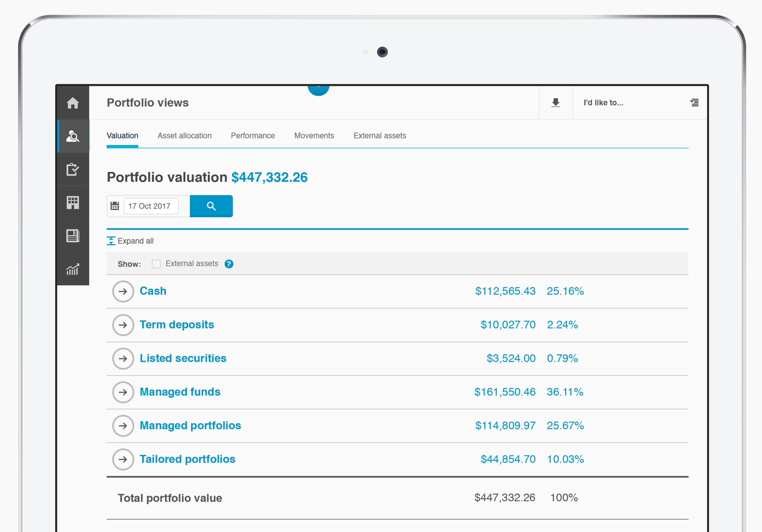The height and width of the screenshot is (532, 762).
Task: Switch to the Performance tab
Action: (x=253, y=136)
